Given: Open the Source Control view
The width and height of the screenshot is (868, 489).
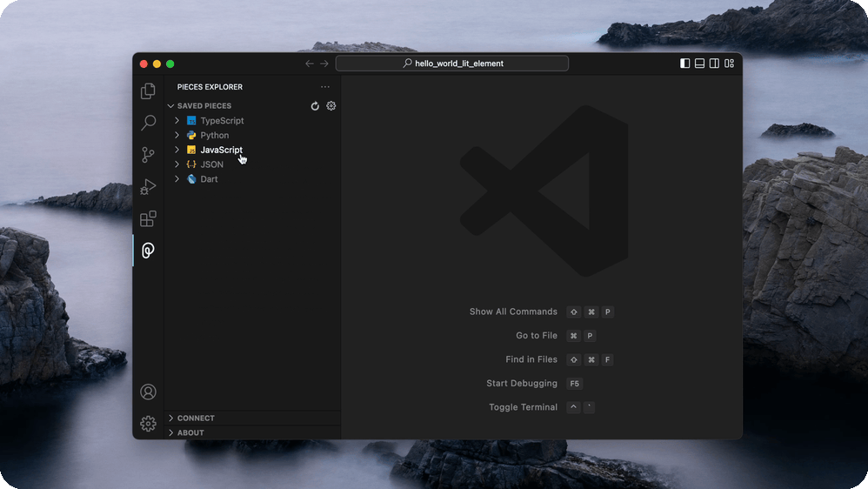Looking at the screenshot, I should pos(148,155).
